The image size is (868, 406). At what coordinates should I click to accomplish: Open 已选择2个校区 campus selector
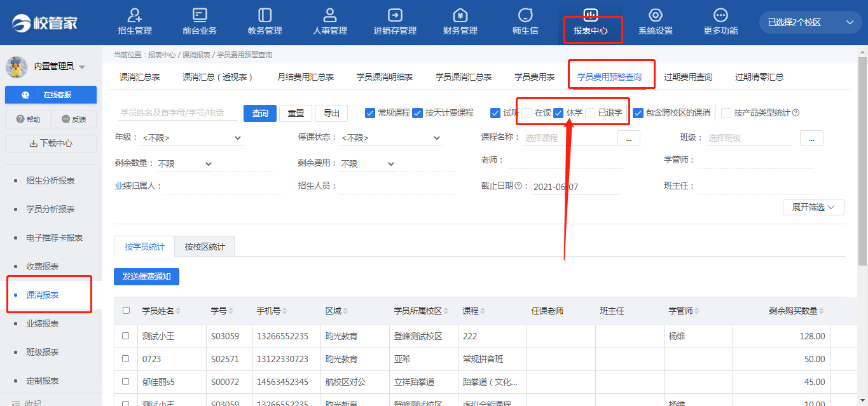coord(811,22)
